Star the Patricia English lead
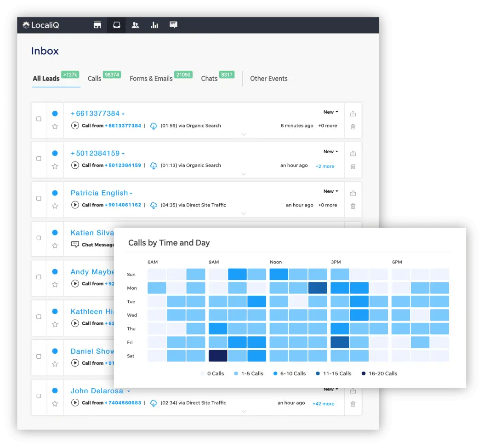The height and width of the screenshot is (448, 484). pos(55,206)
